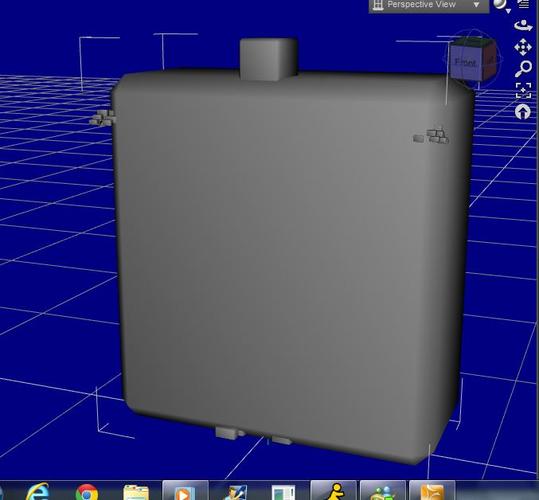Open Google Chrome from the taskbar

pos(87,492)
